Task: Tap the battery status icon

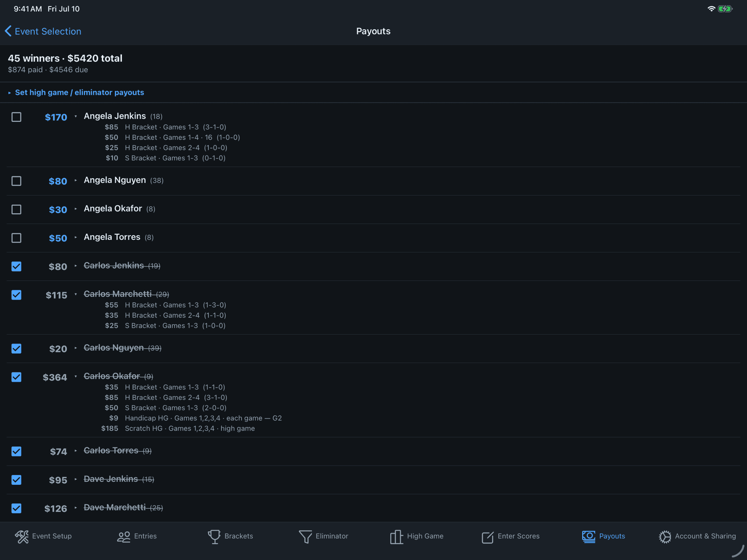Action: [x=725, y=9]
